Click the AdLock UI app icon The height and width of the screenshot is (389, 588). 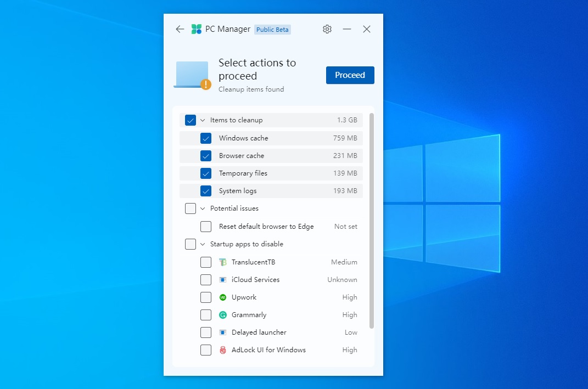[x=222, y=350]
